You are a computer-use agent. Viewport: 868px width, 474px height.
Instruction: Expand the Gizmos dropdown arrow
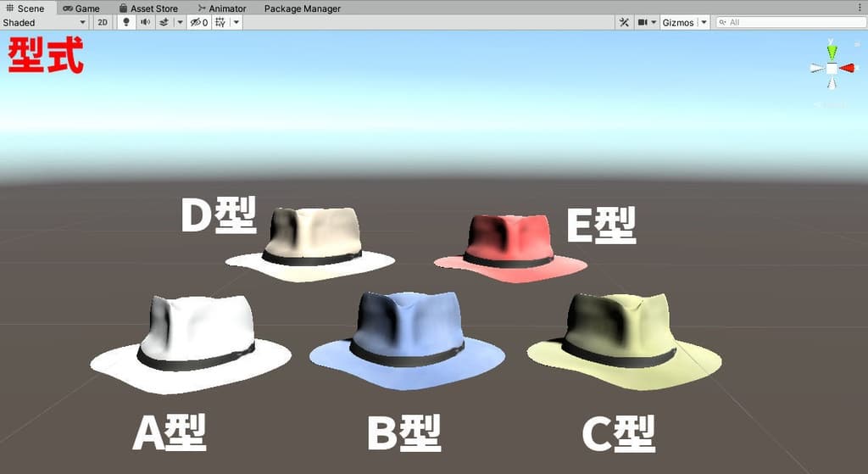click(x=704, y=22)
